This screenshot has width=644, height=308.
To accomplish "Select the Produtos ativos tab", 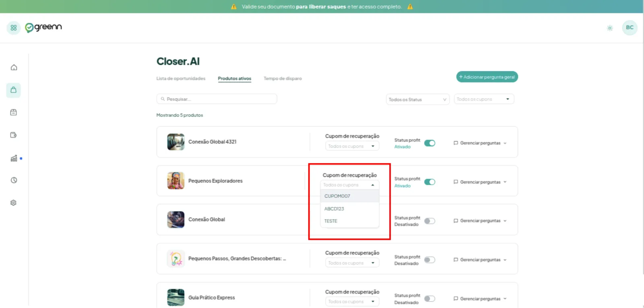I will (235, 78).
